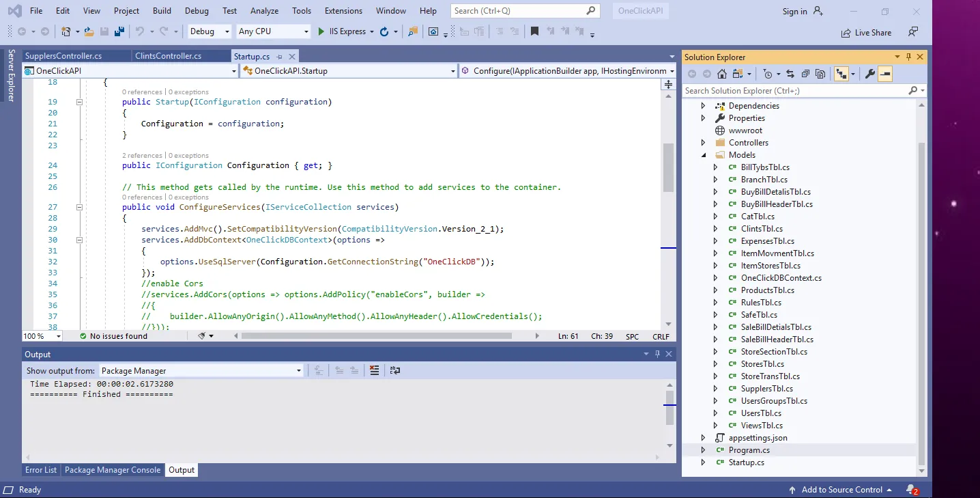980x498 pixels.
Task: Open Properties wrench icon in Solution Explorer
Action: pos(869,74)
